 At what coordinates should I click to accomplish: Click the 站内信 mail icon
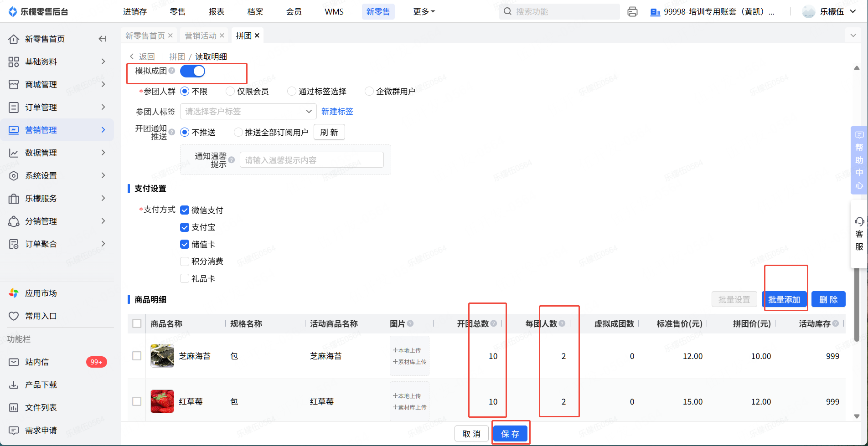point(14,362)
